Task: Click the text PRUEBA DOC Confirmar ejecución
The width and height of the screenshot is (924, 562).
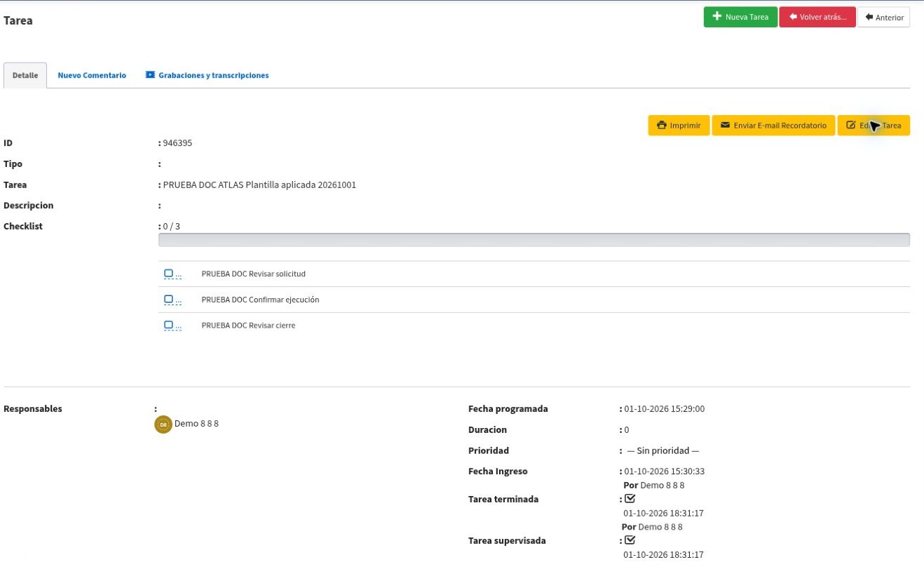Action: point(260,300)
